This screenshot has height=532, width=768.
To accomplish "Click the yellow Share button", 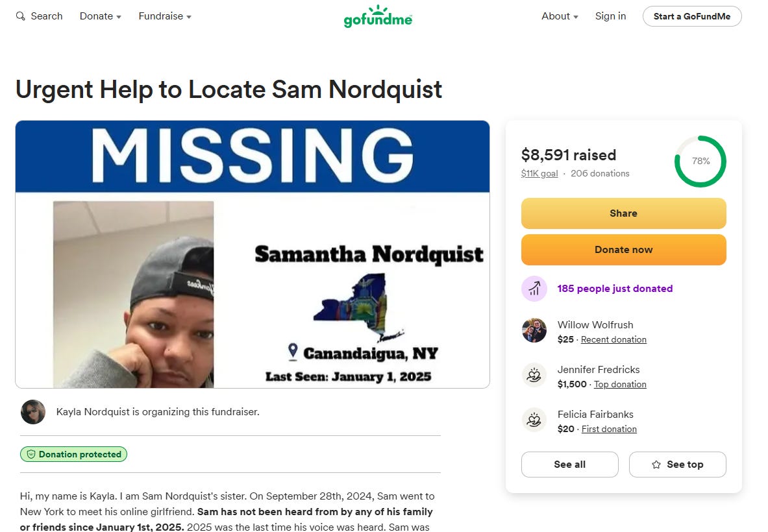I will 623,213.
